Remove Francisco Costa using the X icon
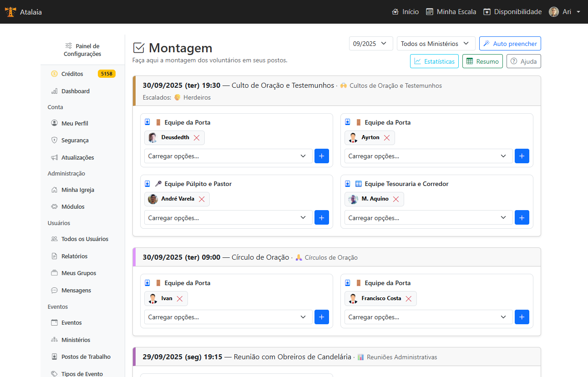588x377 pixels. tap(408, 299)
